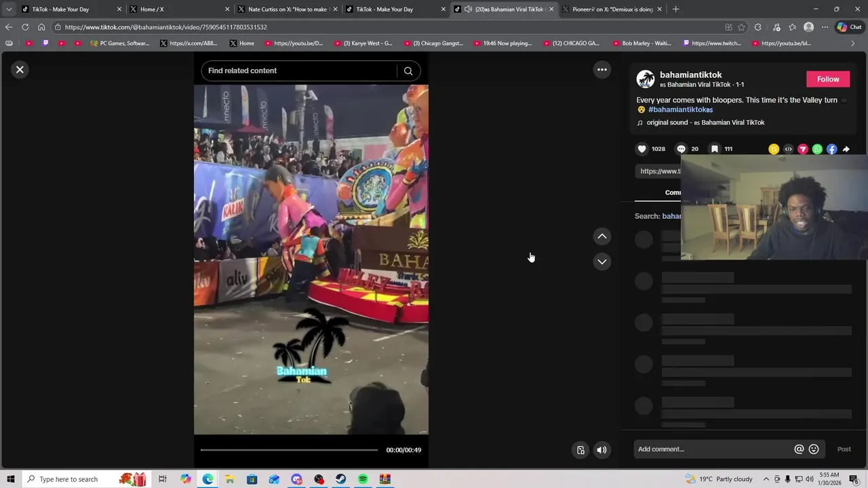This screenshot has height=488, width=868.
Task: Reload the page
Action: (25, 27)
